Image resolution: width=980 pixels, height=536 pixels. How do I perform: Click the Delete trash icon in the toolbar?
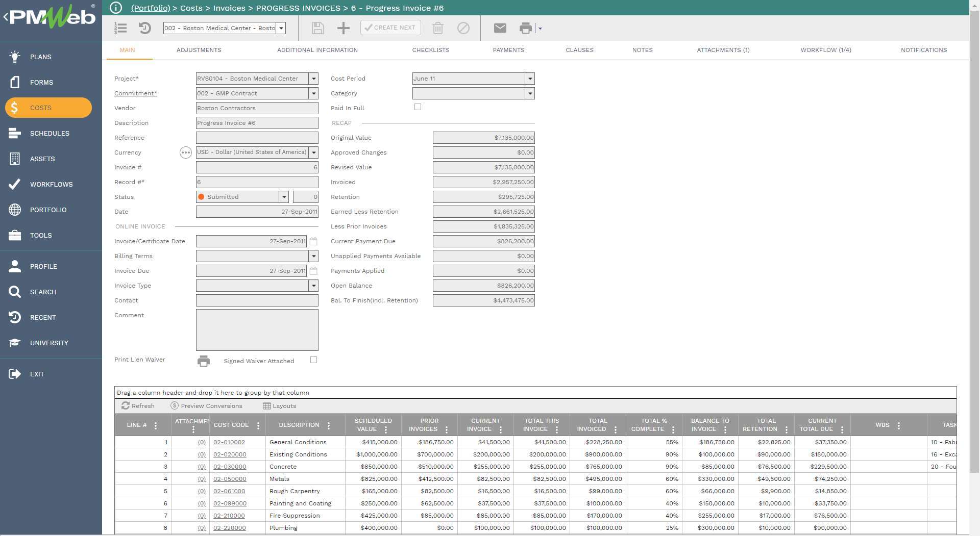437,28
